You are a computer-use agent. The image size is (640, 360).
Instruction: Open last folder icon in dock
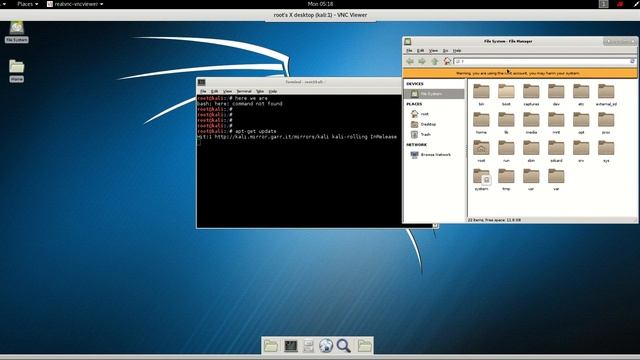[364, 346]
